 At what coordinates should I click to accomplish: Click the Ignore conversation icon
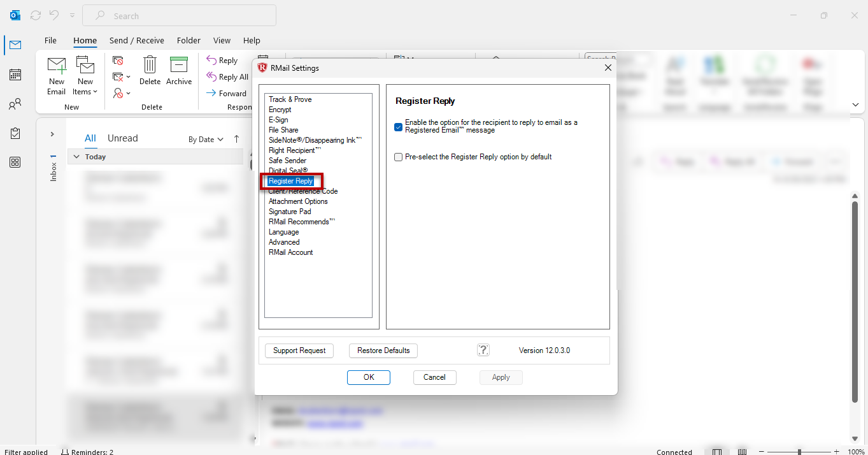[118, 61]
